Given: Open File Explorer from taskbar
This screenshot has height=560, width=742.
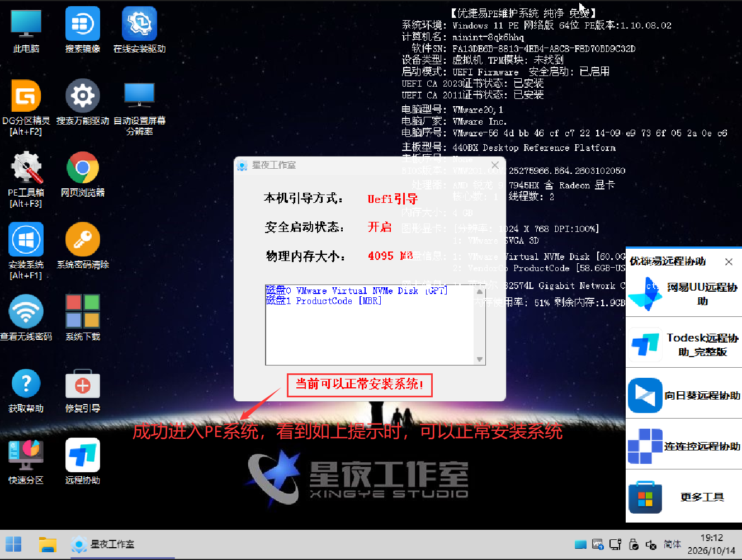Looking at the screenshot, I should (x=48, y=544).
